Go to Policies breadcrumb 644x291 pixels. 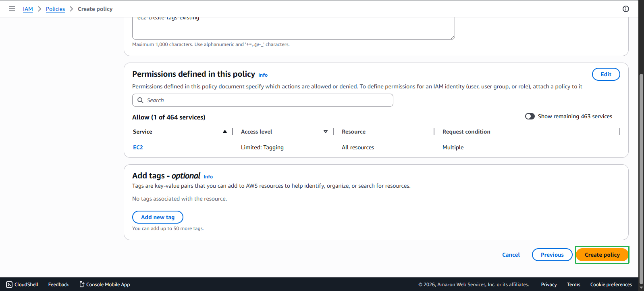pyautogui.click(x=55, y=9)
